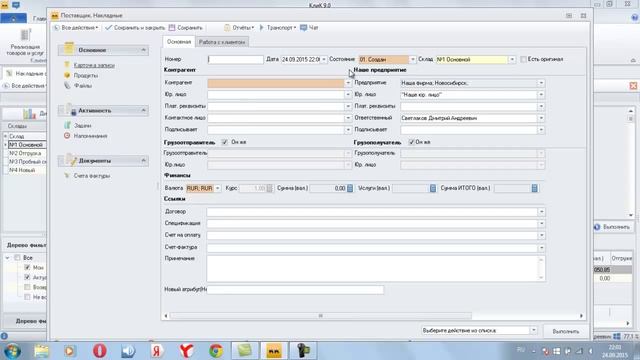The height and width of the screenshot is (360, 640).
Task: Toggle the "Акту..." filter checkbox
Action: [x=27, y=278]
